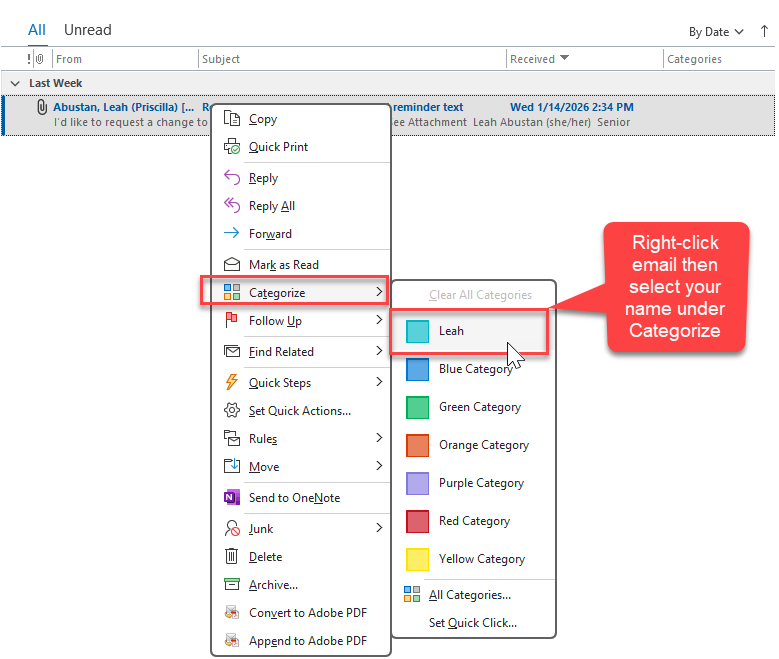779x659 pixels.
Task: Switch to the All tab
Action: 37,30
